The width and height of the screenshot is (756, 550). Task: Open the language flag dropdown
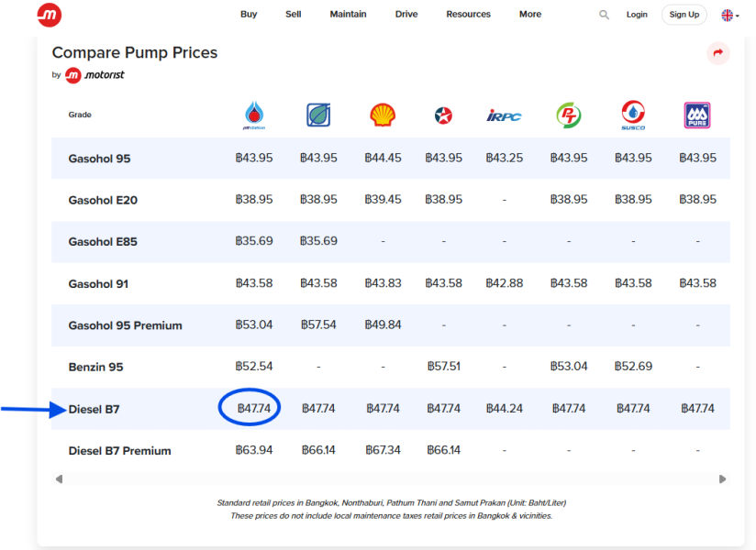pos(730,16)
